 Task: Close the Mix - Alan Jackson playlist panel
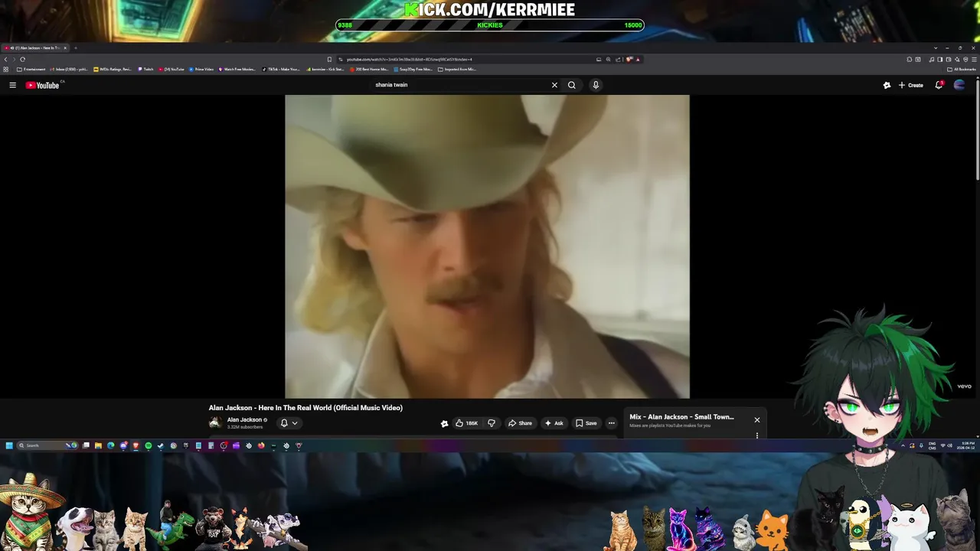(757, 419)
